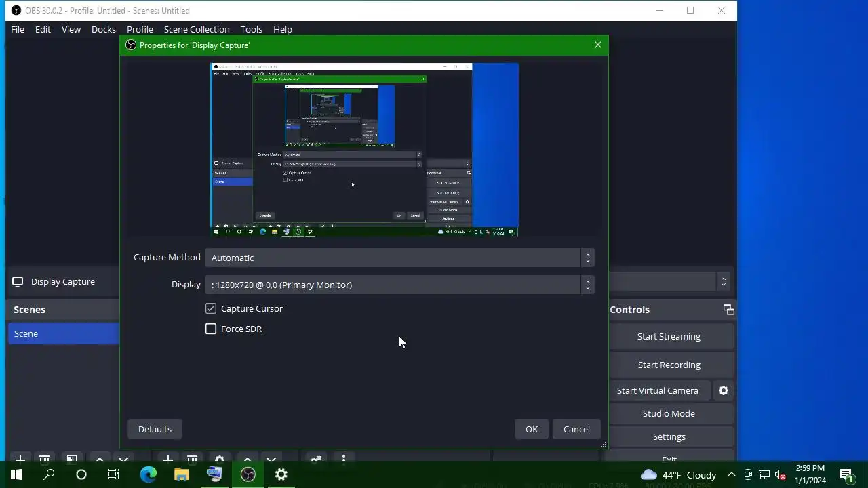Open the View menu
This screenshot has height=488, width=868.
coord(71,29)
